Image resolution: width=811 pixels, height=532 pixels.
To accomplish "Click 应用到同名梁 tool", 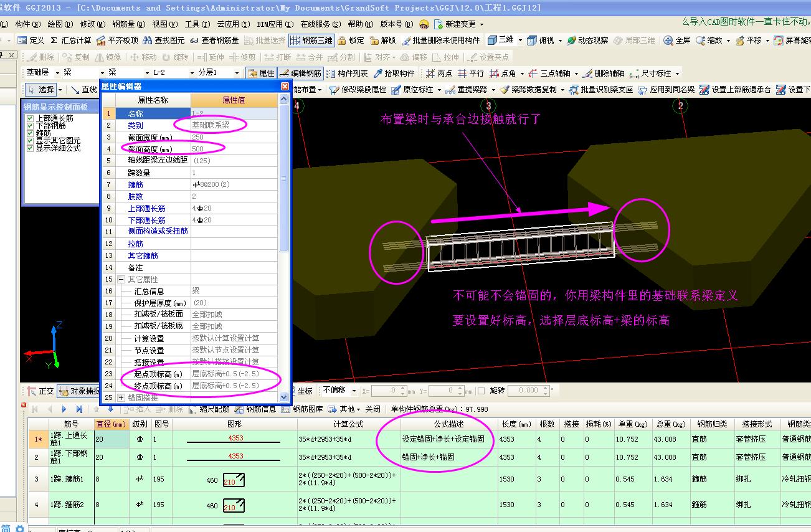I will point(665,89).
